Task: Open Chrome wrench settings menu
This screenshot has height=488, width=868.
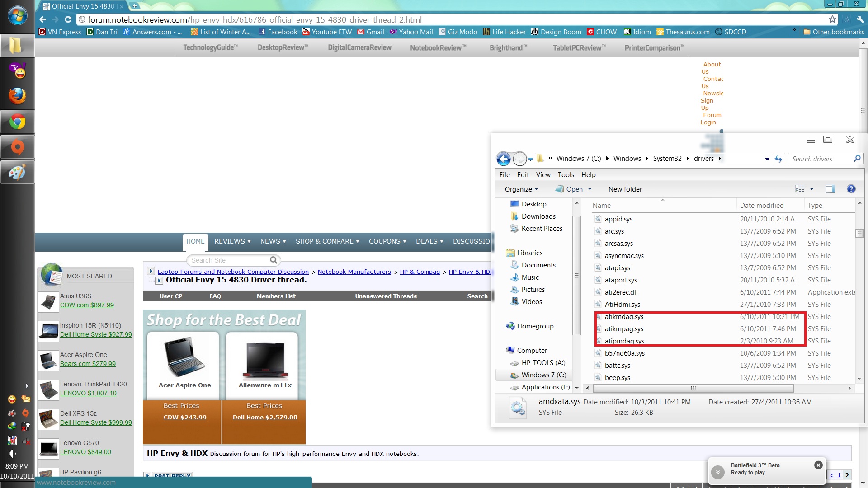Action: (x=860, y=19)
